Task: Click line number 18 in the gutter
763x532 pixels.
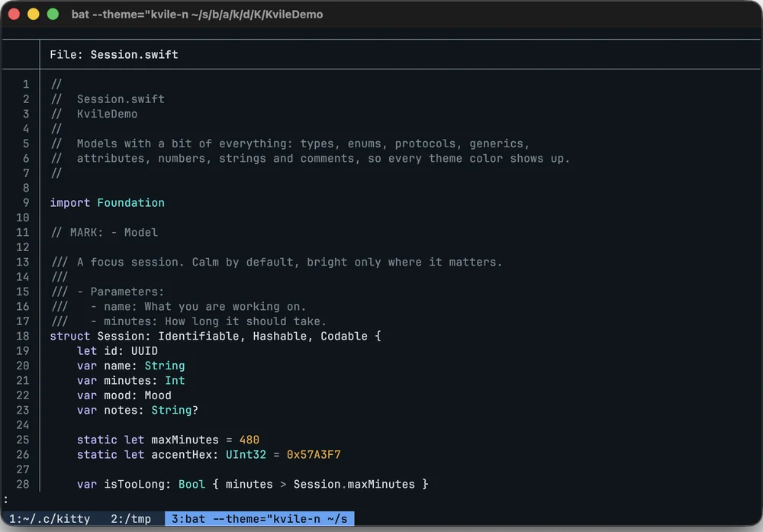Action: point(22,337)
